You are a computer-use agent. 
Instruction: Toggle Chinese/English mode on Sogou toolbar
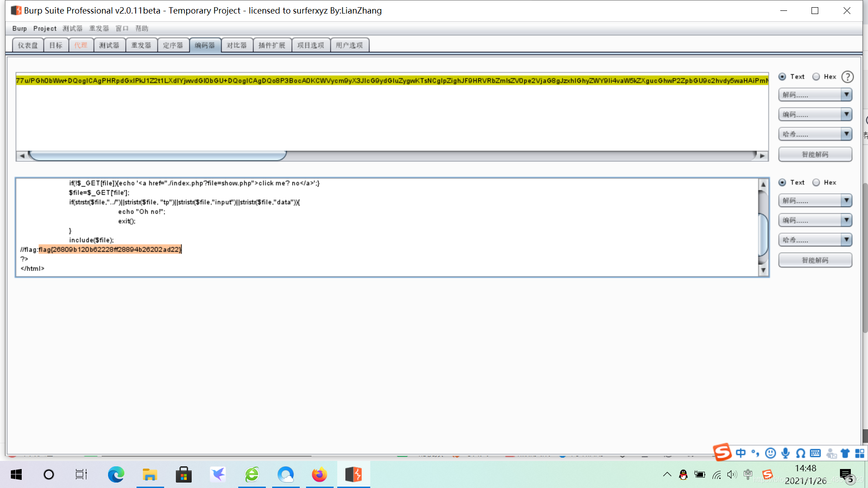(741, 453)
